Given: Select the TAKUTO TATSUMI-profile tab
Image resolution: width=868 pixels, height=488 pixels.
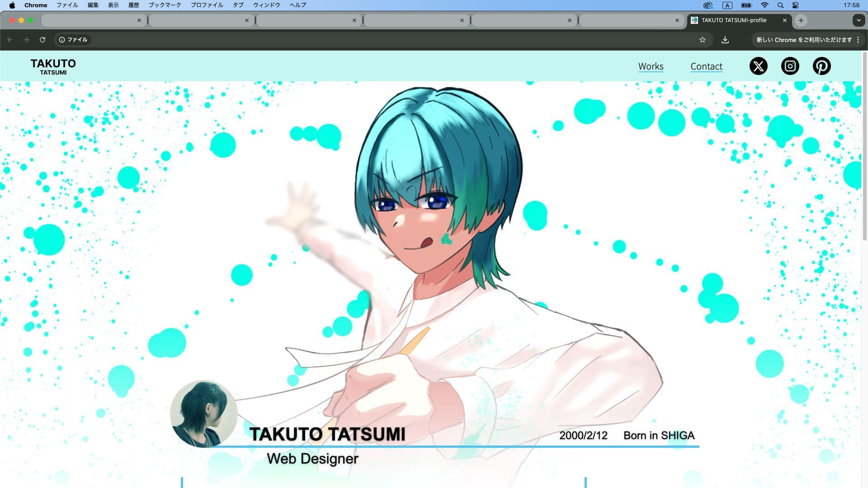Looking at the screenshot, I should (x=733, y=20).
